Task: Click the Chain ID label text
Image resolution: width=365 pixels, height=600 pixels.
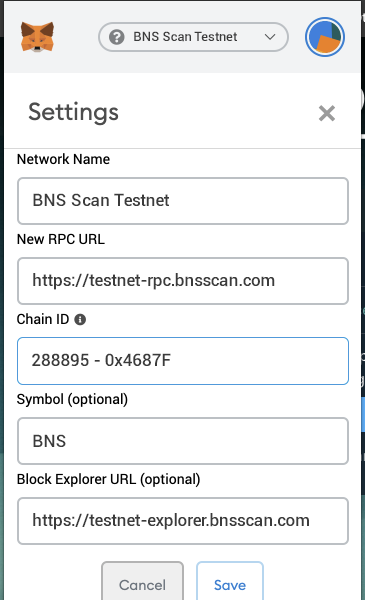Action: coord(43,319)
